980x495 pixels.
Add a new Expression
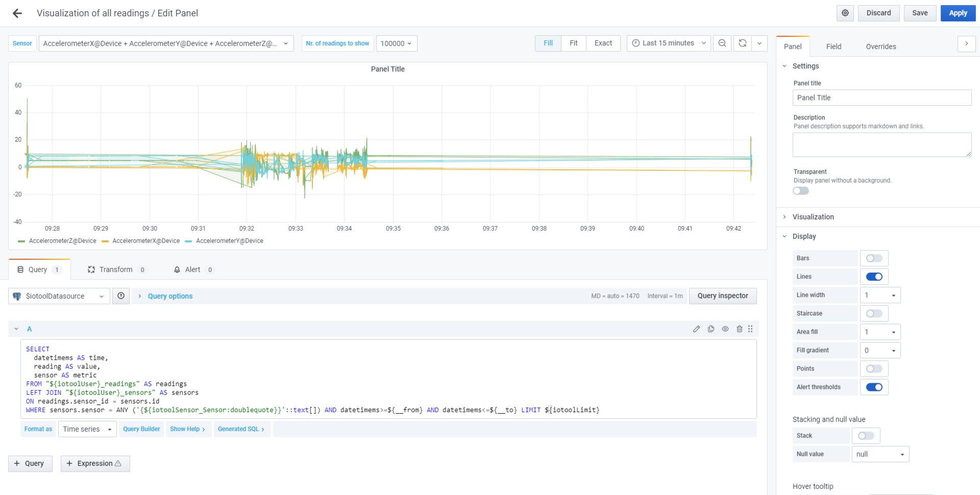pyautogui.click(x=95, y=463)
